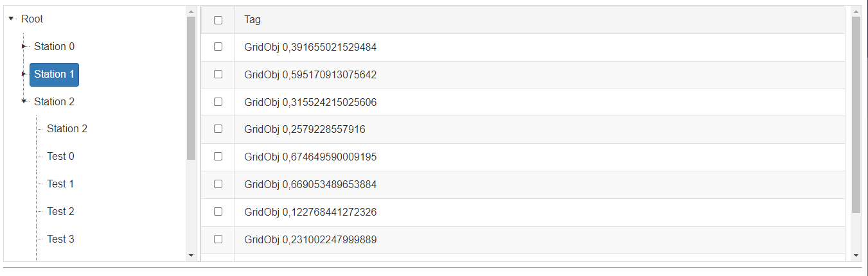Click the Tag column header
The image size is (868, 276).
click(x=252, y=20)
